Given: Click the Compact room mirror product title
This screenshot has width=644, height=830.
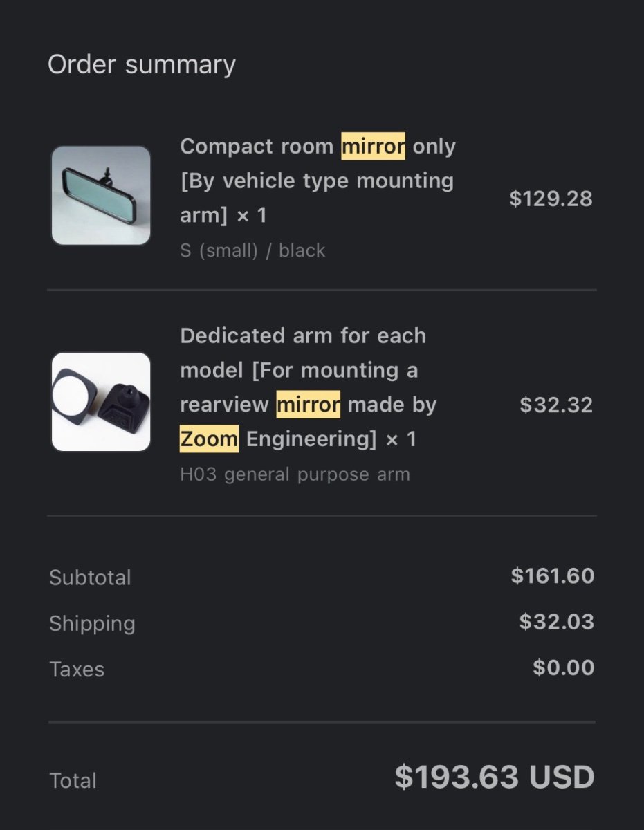Looking at the screenshot, I should point(318,181).
